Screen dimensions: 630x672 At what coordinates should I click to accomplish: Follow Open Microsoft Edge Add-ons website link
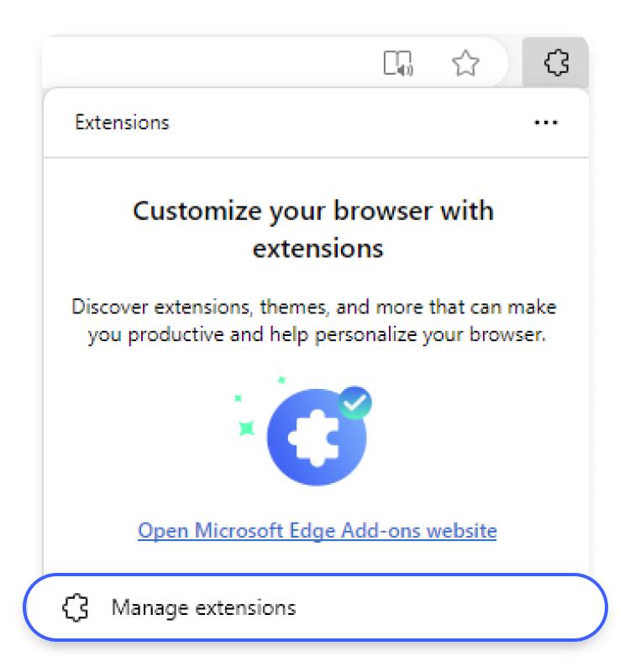[318, 532]
